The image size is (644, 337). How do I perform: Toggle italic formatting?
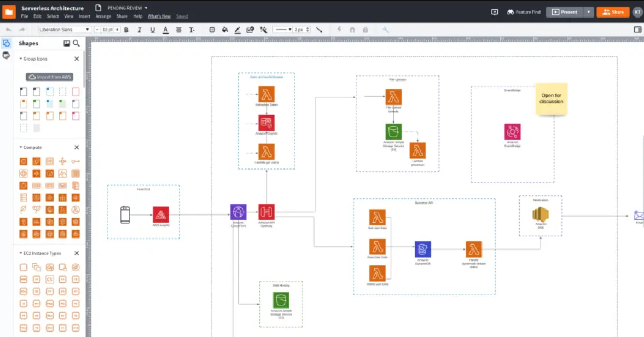pos(139,30)
